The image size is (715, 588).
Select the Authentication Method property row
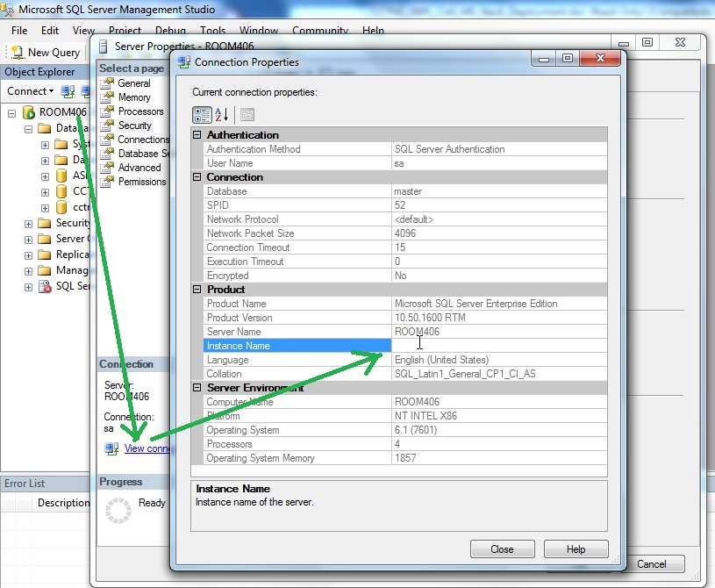(x=405, y=149)
